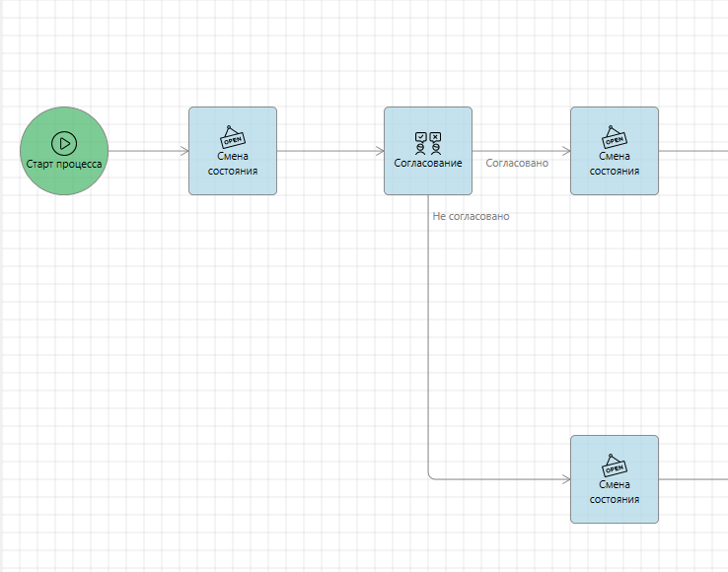Click label text of top-right Смена состояния block
This screenshot has height=572, width=728.
click(614, 163)
